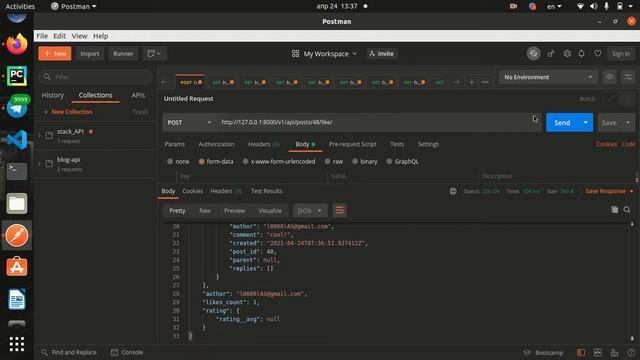640x360 pixels.
Task: Copy response body to clipboard
Action: click(615, 210)
